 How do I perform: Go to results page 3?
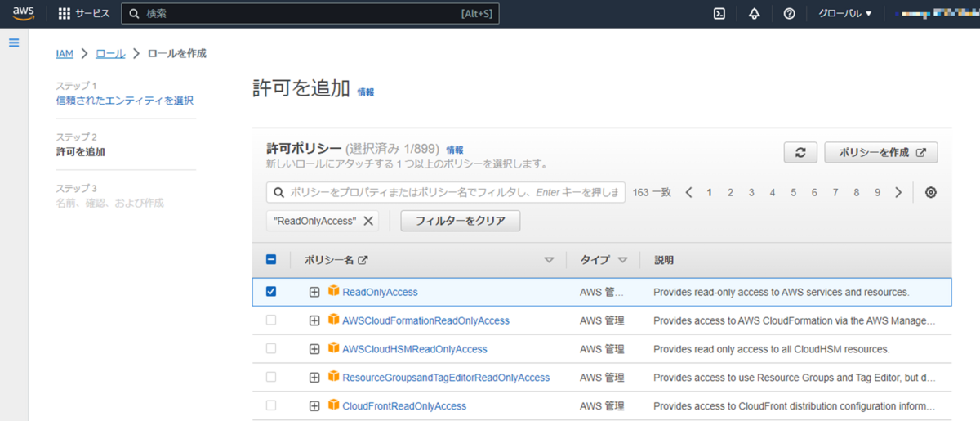(751, 193)
